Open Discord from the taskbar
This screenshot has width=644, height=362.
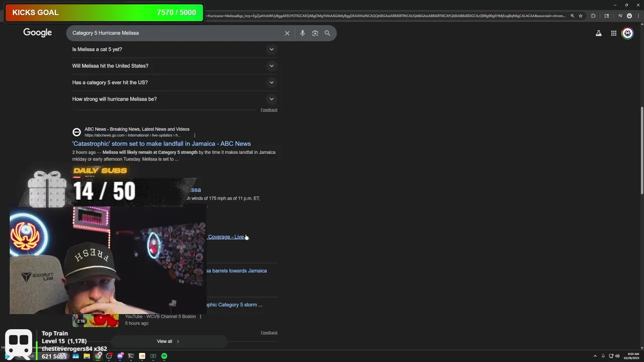tap(120, 356)
